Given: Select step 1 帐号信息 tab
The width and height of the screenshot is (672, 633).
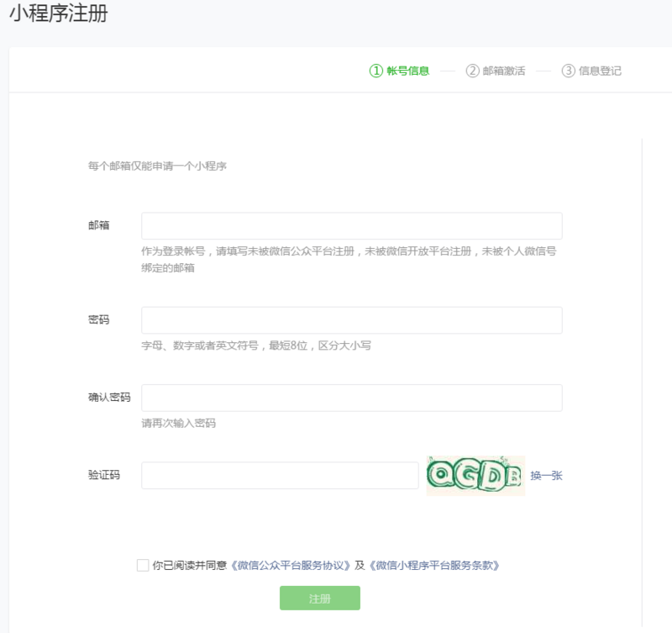Looking at the screenshot, I should [399, 71].
